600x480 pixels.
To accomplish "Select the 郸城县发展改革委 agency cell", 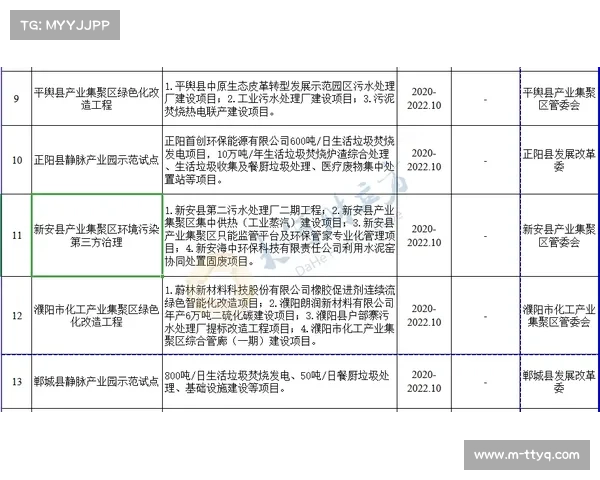I will pyautogui.click(x=556, y=383).
